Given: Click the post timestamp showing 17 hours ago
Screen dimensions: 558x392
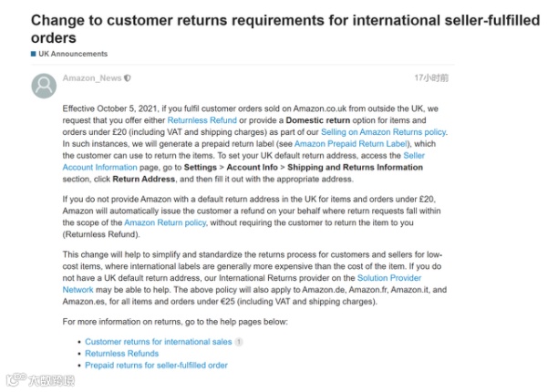Looking at the screenshot, I should click(431, 77).
